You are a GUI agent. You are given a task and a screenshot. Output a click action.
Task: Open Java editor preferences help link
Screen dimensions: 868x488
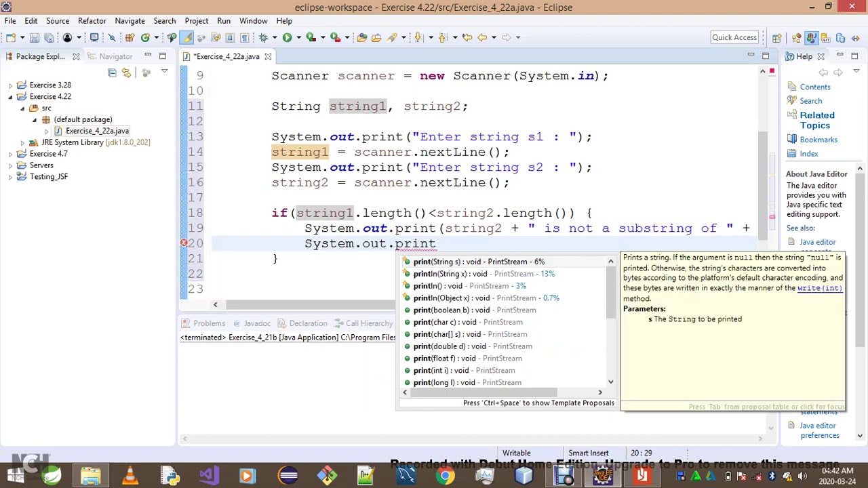819,430
